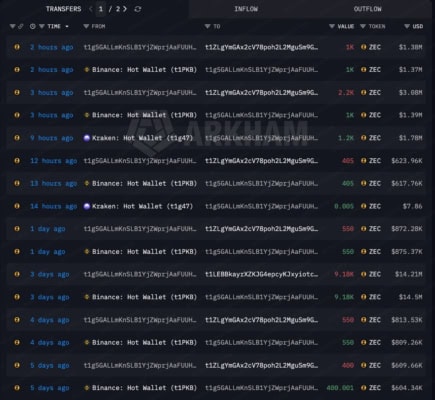Open recipient address t1ZLgYmGAx in $1.38M row

[261, 47]
